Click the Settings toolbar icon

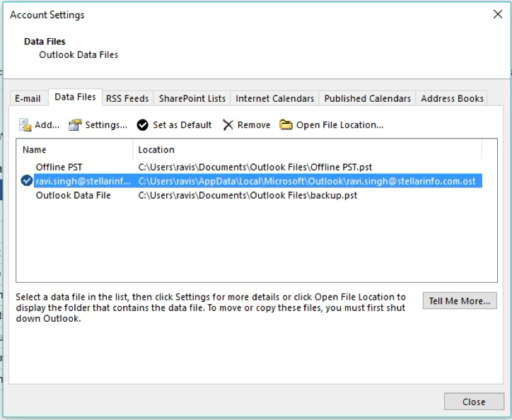click(75, 124)
